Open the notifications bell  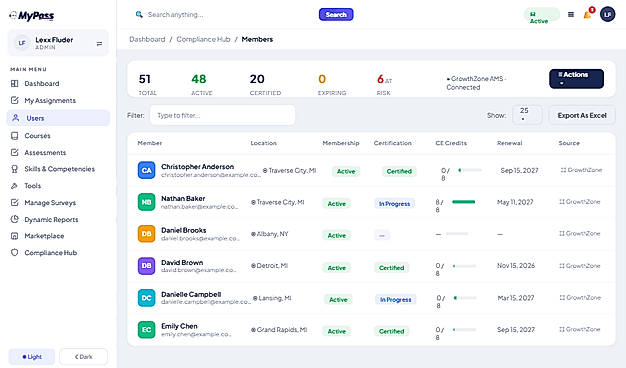pyautogui.click(x=587, y=15)
